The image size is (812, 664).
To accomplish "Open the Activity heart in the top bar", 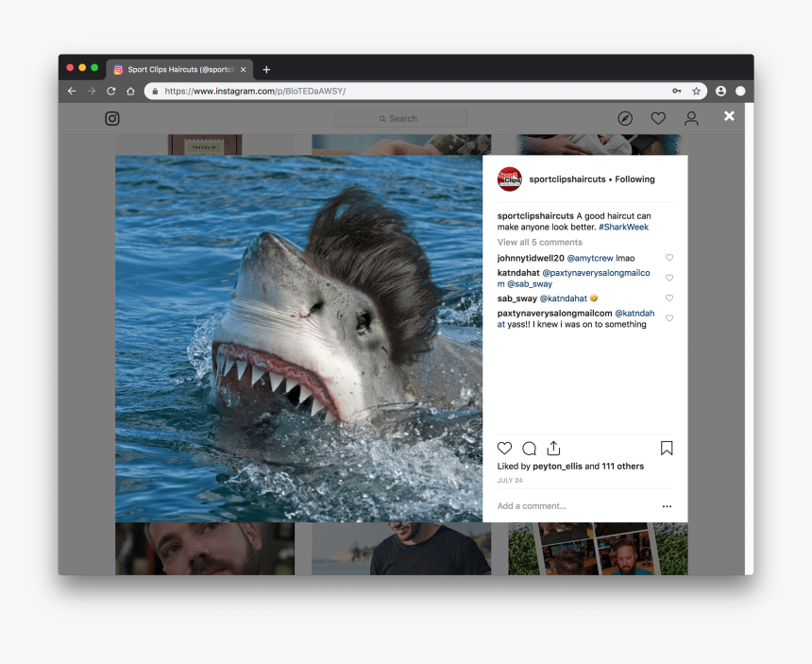I will pos(658,119).
